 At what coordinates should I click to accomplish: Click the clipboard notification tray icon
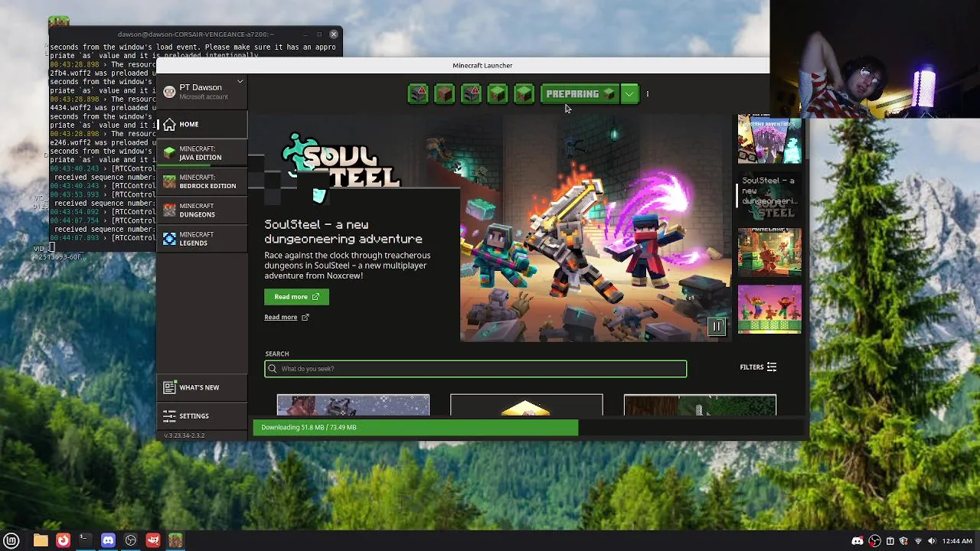[x=890, y=541]
